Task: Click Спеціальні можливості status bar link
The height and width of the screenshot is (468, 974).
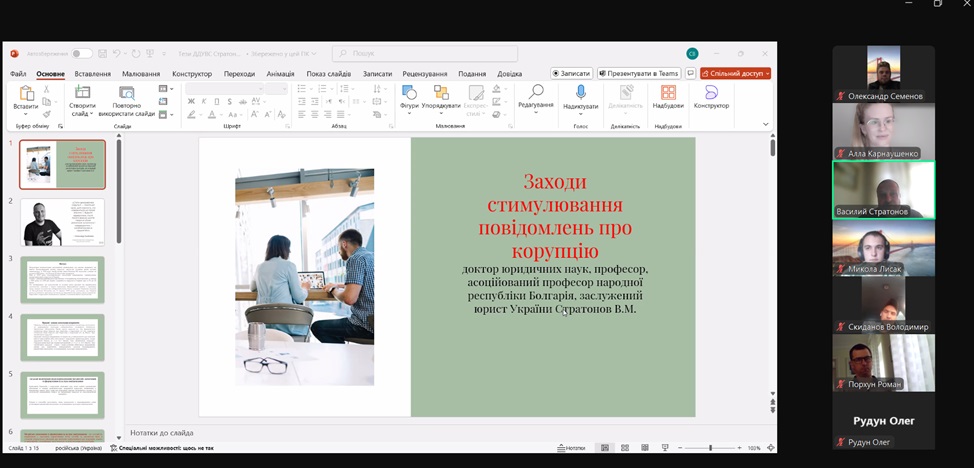Action: point(162,447)
